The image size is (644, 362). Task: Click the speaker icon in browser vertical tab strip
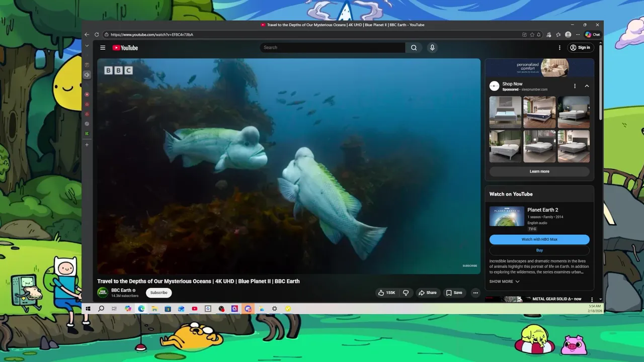87,75
